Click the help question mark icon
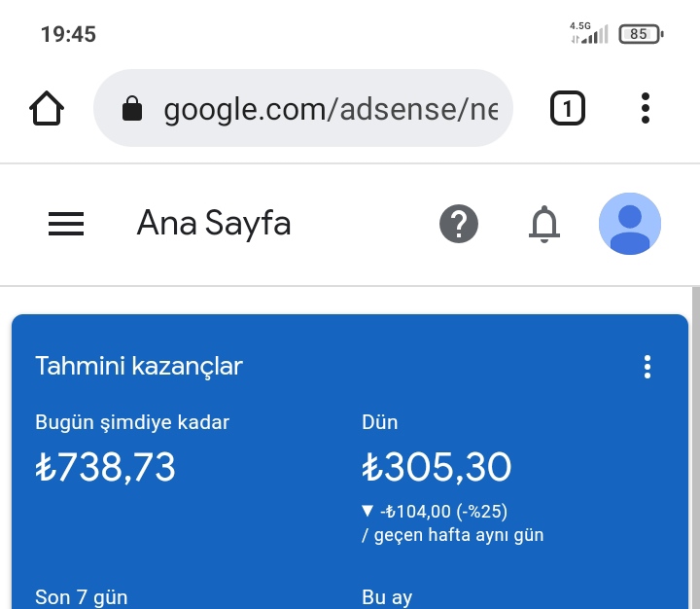 click(459, 224)
